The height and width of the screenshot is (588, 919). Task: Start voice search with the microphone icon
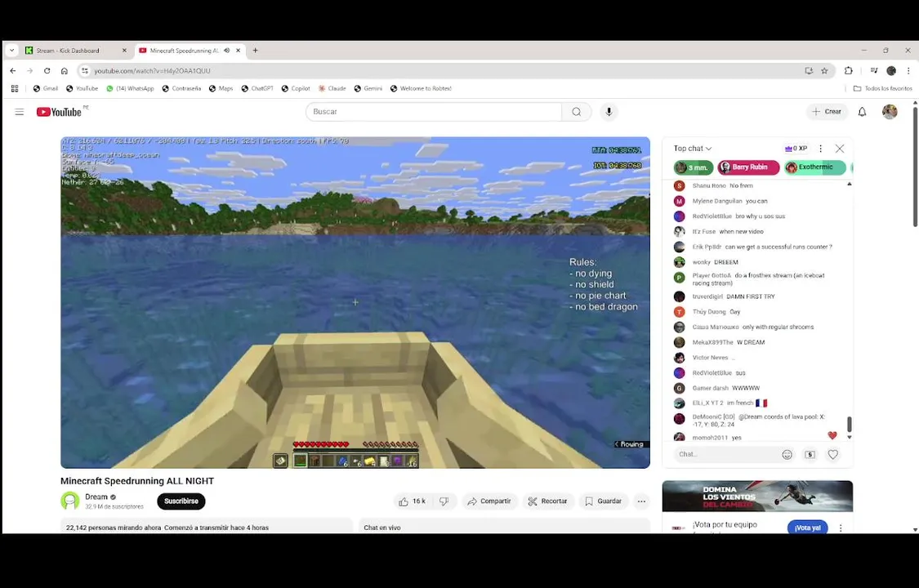[x=609, y=112]
